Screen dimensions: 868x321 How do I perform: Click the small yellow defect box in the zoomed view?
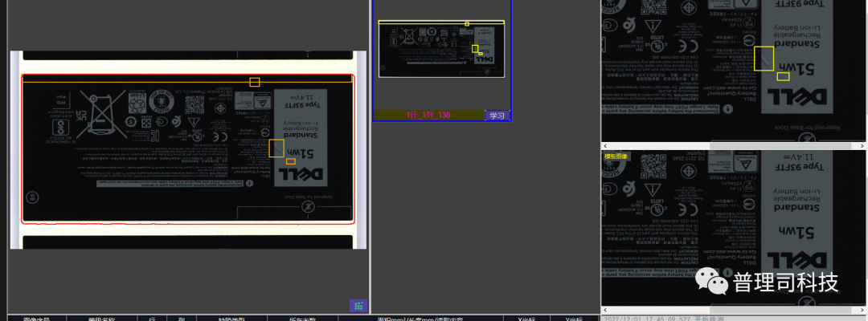783,77
